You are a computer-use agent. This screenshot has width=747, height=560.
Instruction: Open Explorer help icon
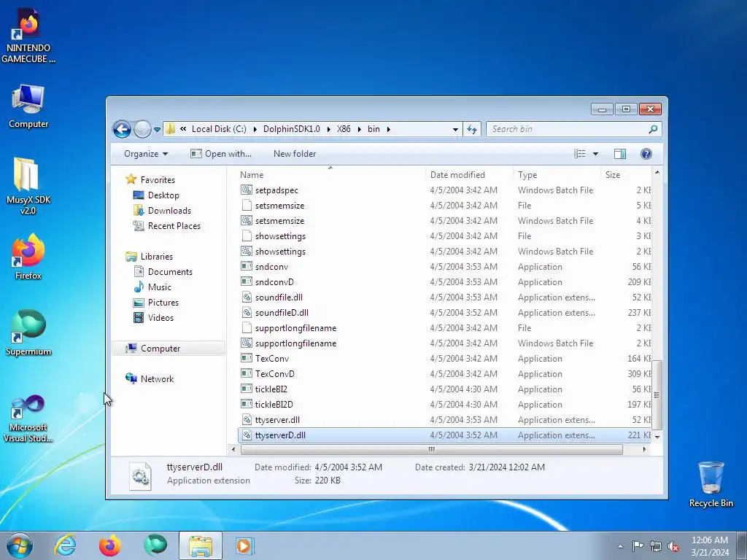646,154
